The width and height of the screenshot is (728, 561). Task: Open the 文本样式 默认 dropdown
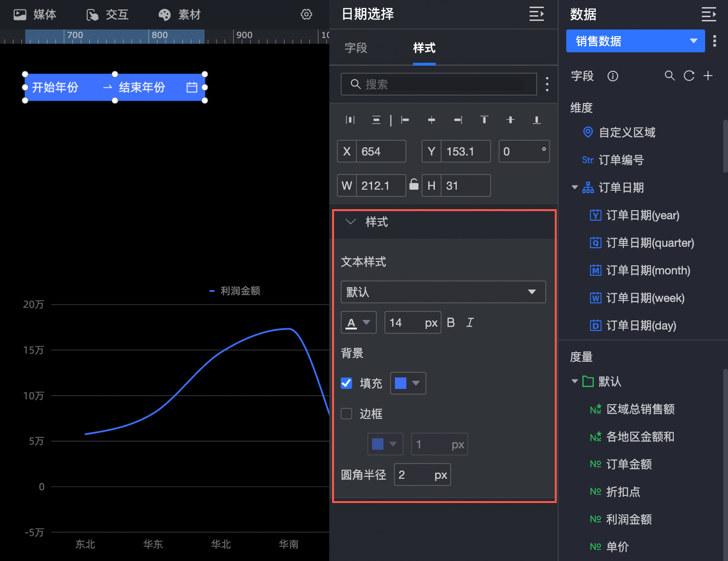[x=443, y=292]
